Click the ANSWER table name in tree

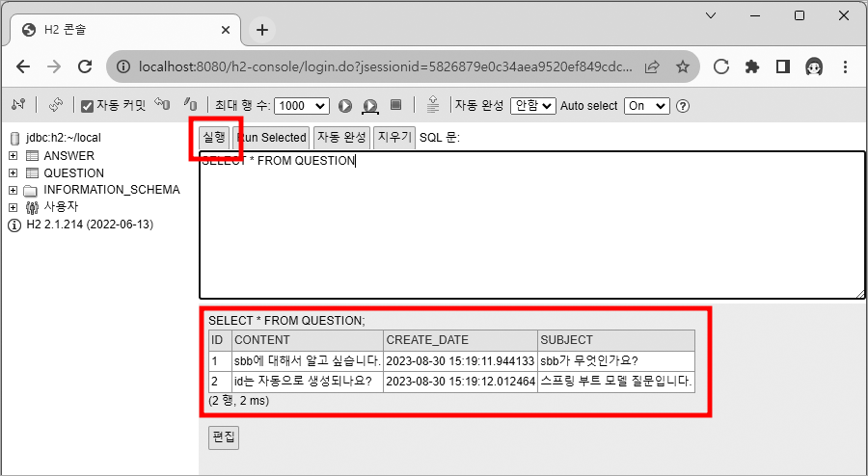coord(69,156)
